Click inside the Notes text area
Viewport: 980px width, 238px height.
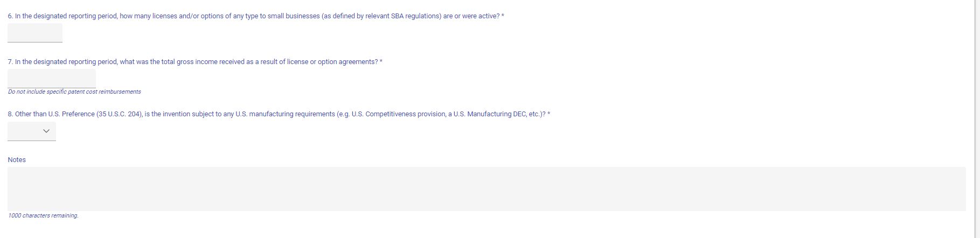(486, 189)
